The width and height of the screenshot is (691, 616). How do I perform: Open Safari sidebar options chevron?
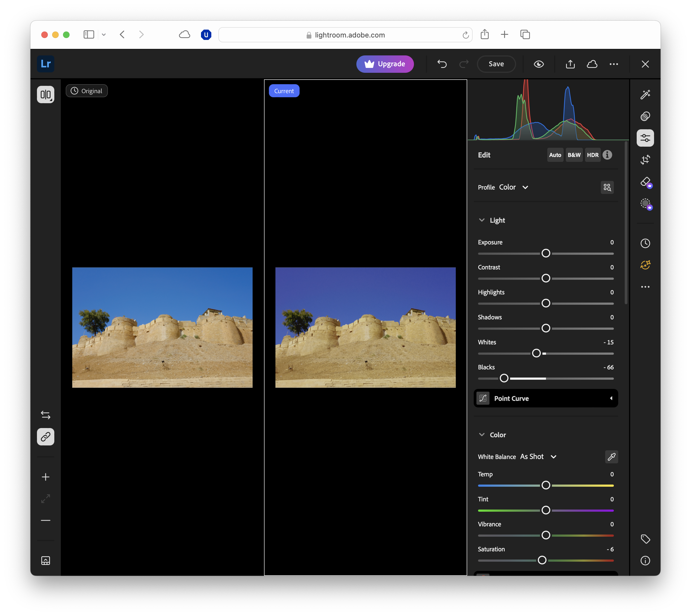[x=104, y=34]
